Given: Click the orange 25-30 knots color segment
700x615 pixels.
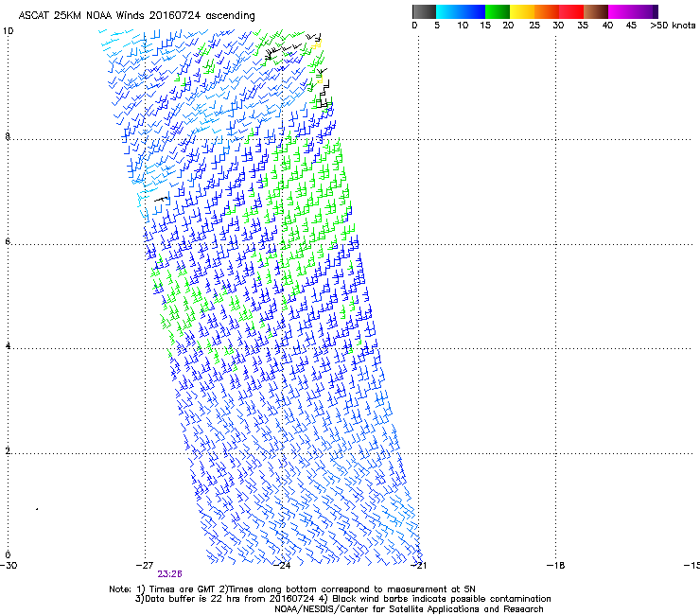Looking at the screenshot, I should point(547,11).
